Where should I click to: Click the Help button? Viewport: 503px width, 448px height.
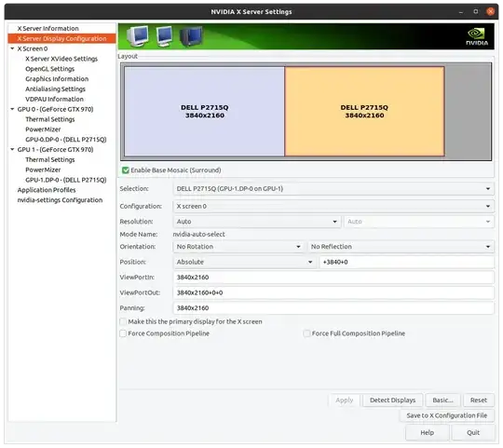pos(427,432)
